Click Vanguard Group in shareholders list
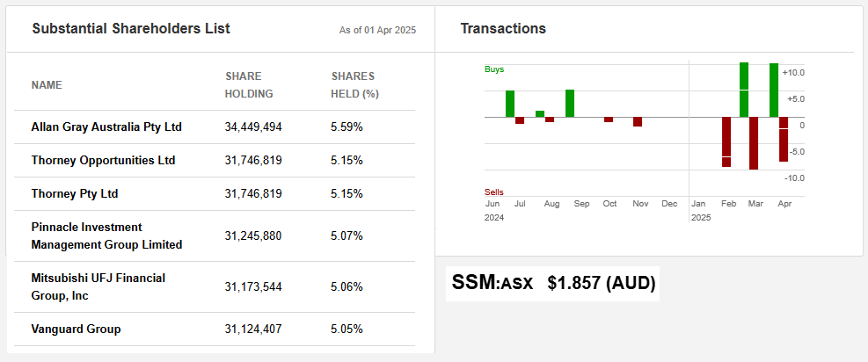The width and height of the screenshot is (868, 362). [x=76, y=329]
